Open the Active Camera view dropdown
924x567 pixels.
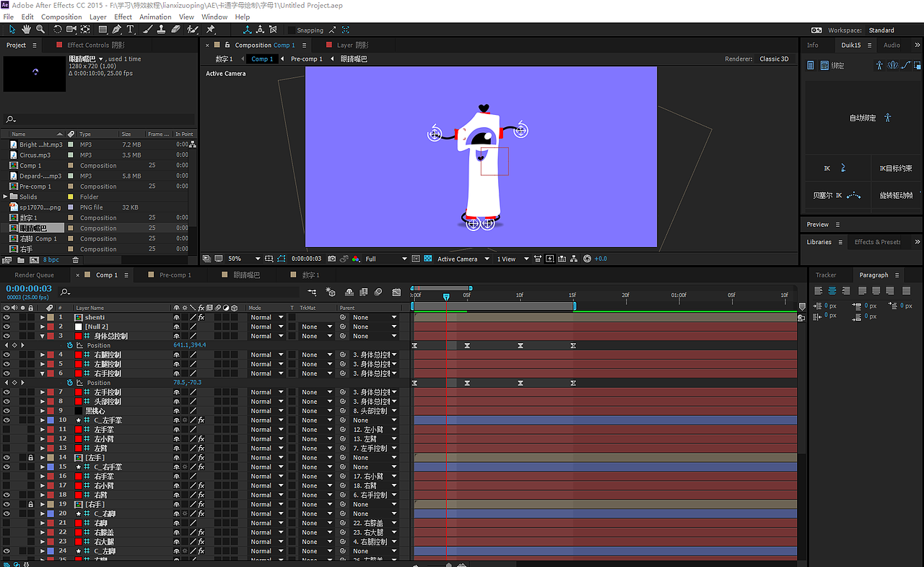(x=463, y=259)
